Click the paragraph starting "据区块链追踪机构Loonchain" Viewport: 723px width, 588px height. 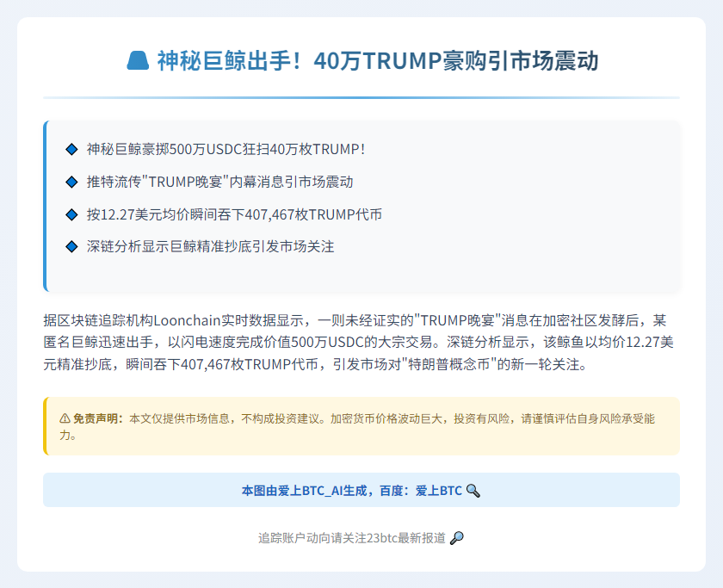click(359, 342)
